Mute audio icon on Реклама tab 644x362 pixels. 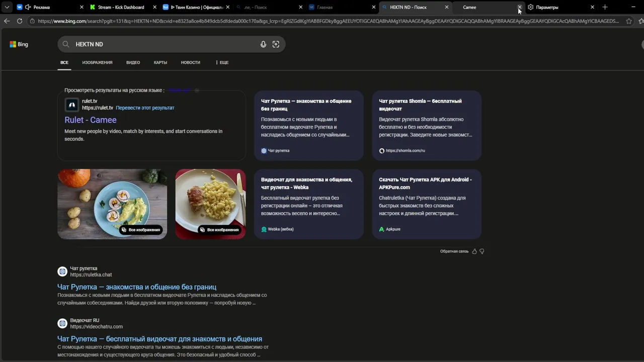click(x=28, y=7)
